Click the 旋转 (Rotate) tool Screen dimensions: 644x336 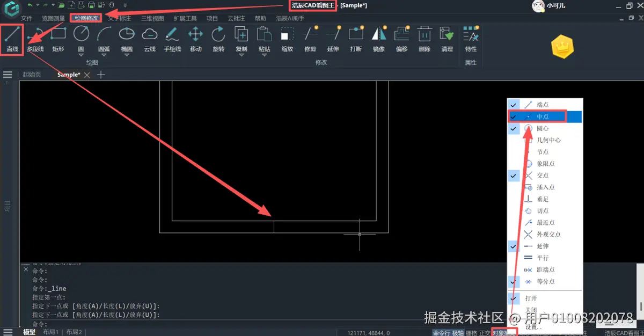coord(218,39)
